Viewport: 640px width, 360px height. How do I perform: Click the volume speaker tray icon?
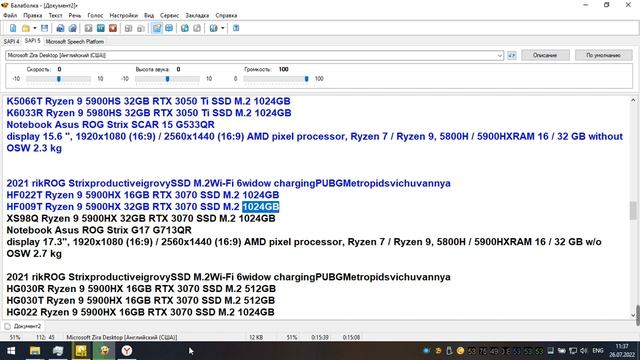click(x=584, y=351)
